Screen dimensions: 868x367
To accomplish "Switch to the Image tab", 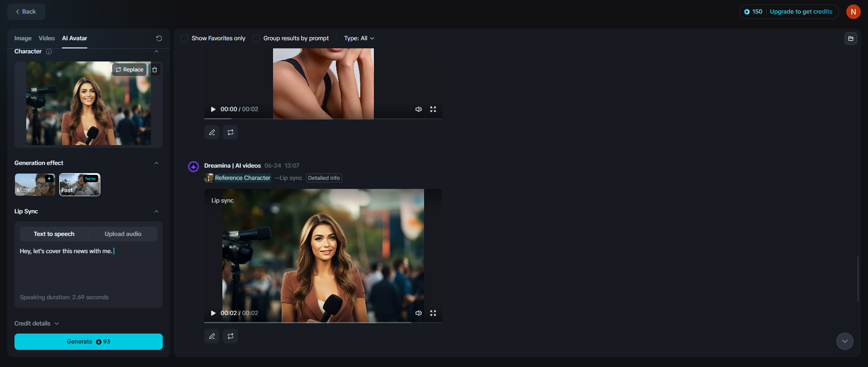I will point(23,38).
